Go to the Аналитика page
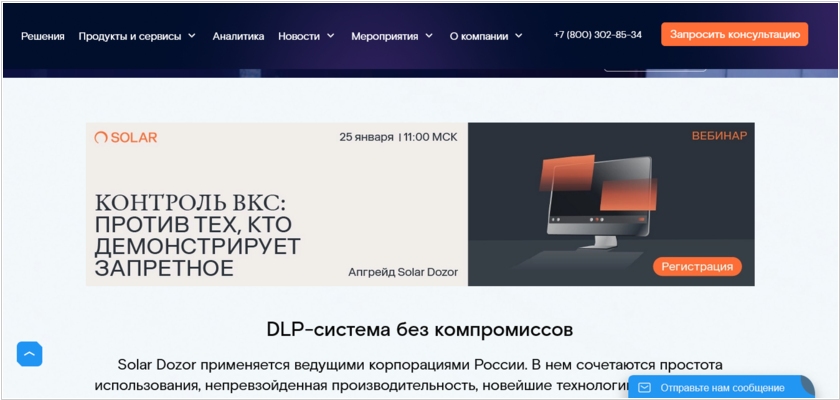This screenshot has width=840, height=400. [x=238, y=36]
